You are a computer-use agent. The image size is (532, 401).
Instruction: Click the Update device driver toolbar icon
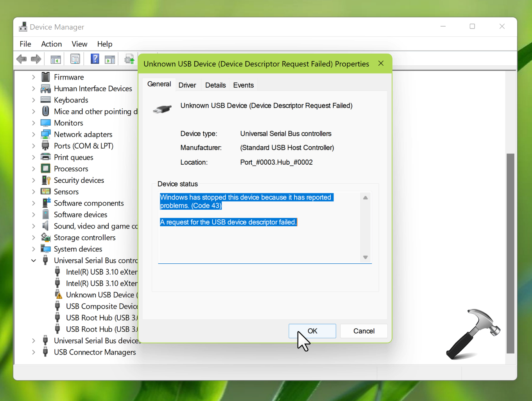coord(129,59)
